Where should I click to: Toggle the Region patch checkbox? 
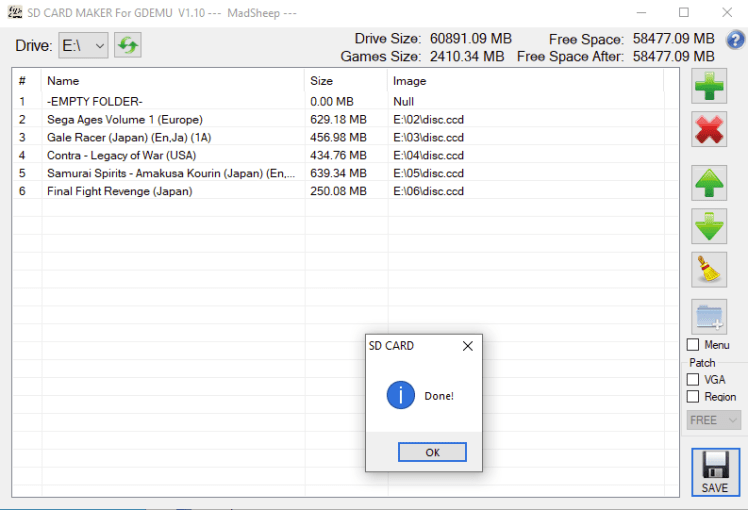(x=693, y=396)
